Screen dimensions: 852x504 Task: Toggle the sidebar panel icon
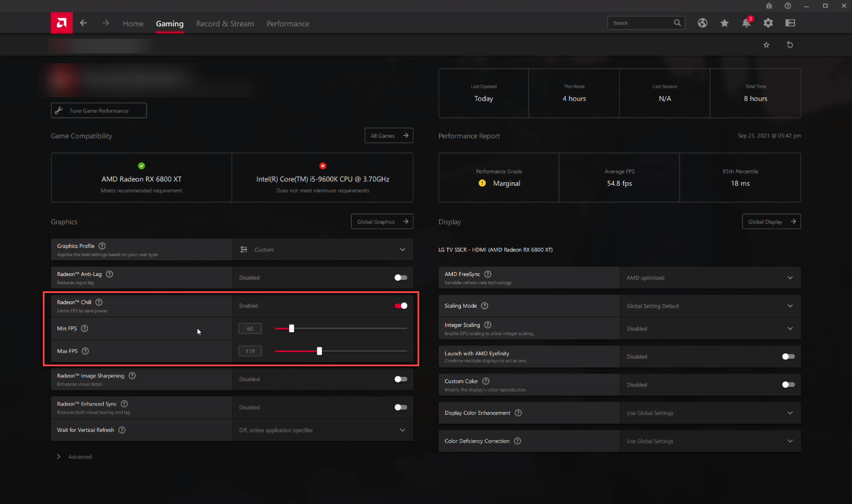click(790, 23)
